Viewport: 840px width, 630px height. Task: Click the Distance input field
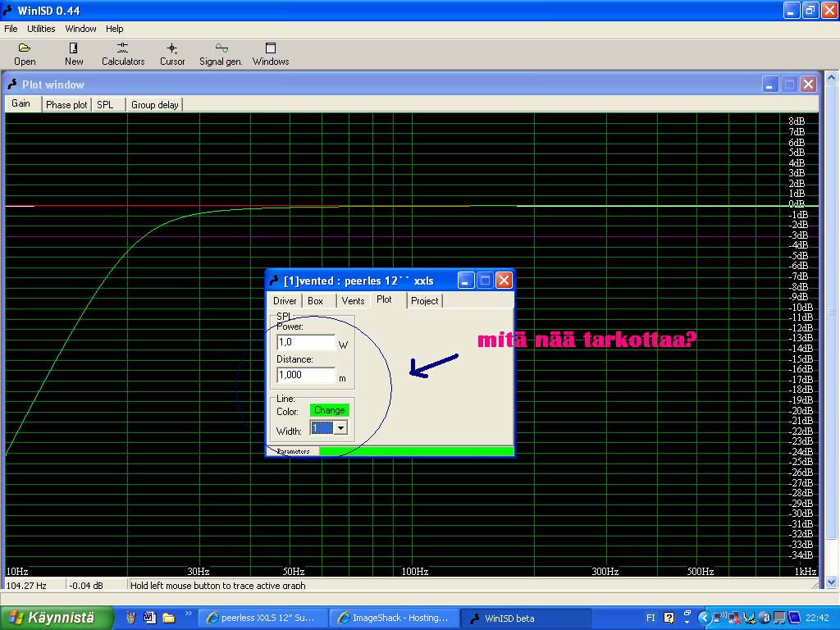point(306,375)
